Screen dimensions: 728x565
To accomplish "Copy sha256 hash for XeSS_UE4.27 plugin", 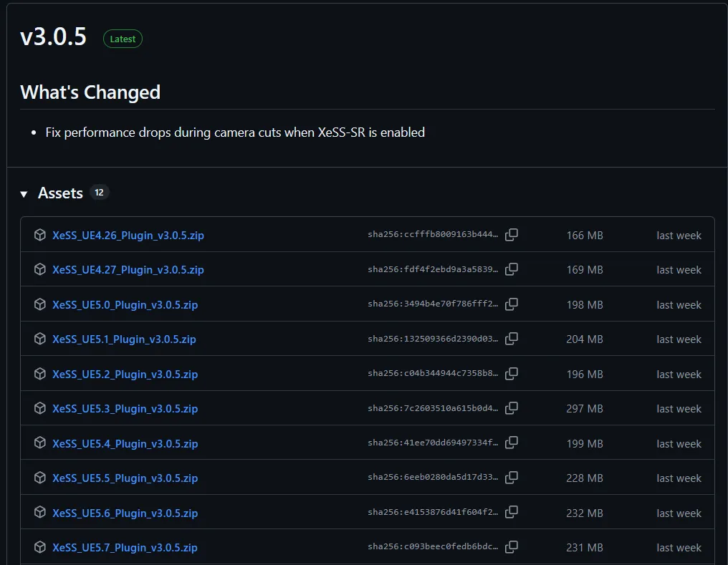I will [511, 269].
